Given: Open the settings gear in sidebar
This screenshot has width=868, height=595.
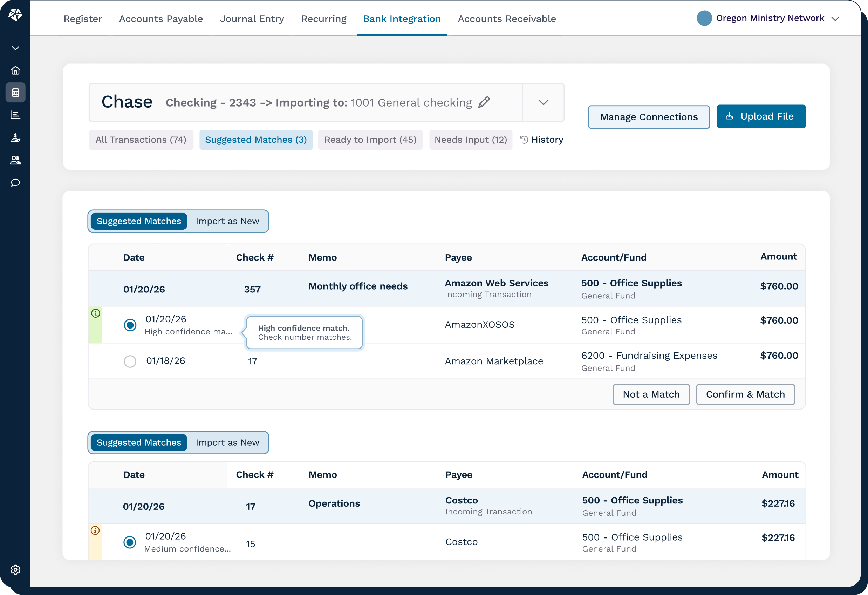Looking at the screenshot, I should pyautogui.click(x=15, y=570).
